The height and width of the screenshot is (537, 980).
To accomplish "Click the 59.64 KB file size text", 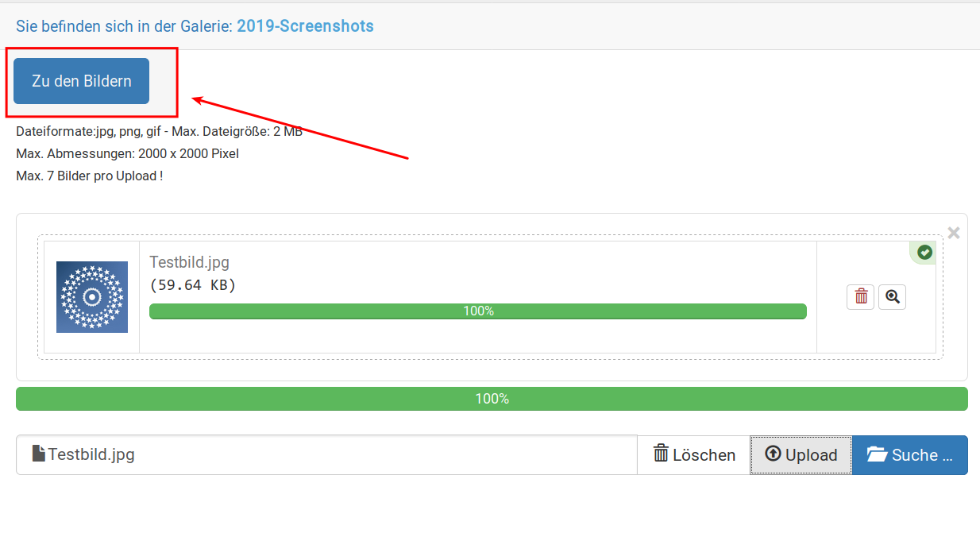I will click(x=193, y=285).
